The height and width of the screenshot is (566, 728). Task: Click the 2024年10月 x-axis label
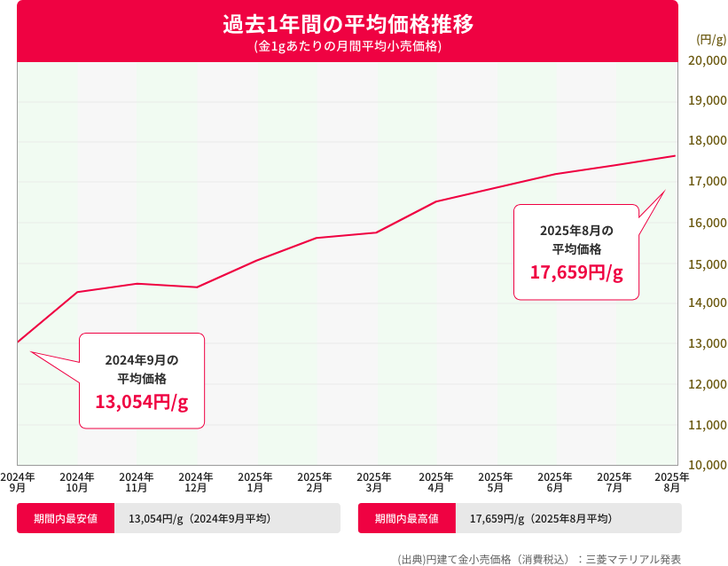click(x=77, y=482)
